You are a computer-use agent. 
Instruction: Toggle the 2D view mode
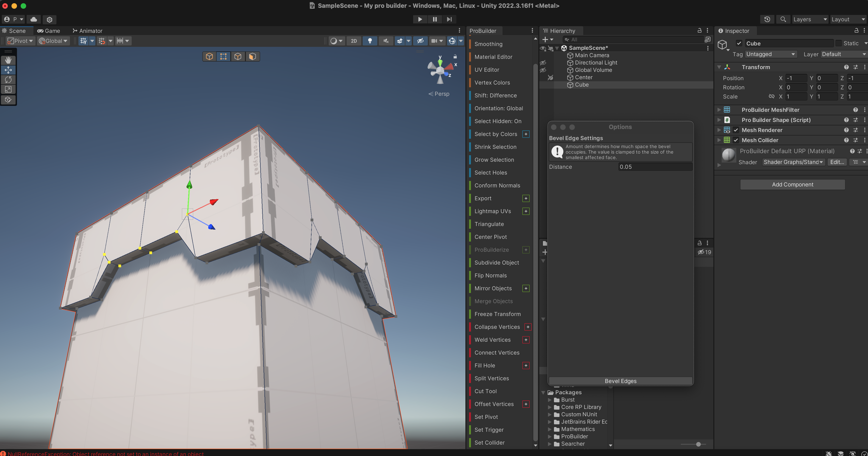pyautogui.click(x=353, y=41)
